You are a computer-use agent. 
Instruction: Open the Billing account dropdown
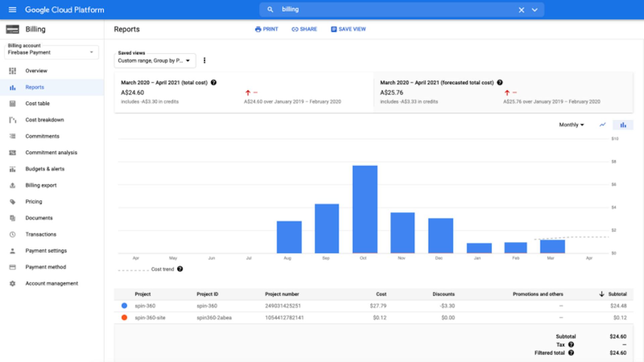click(51, 52)
